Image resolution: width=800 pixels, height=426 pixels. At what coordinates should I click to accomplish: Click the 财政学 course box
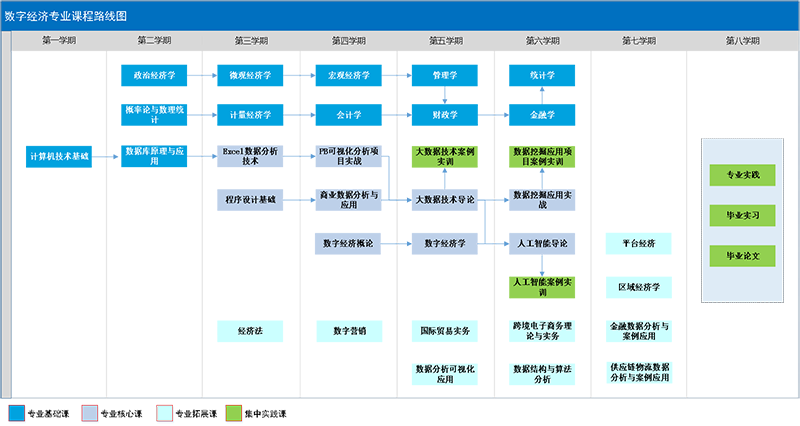[445, 115]
